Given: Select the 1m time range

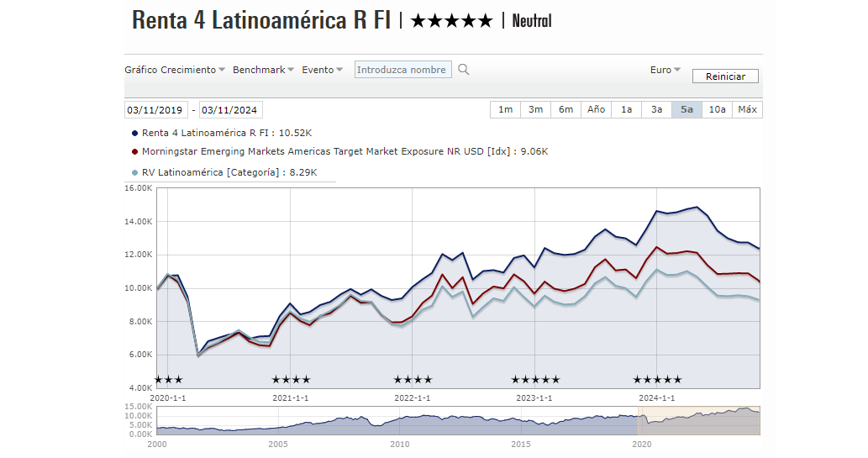Looking at the screenshot, I should tap(505, 109).
